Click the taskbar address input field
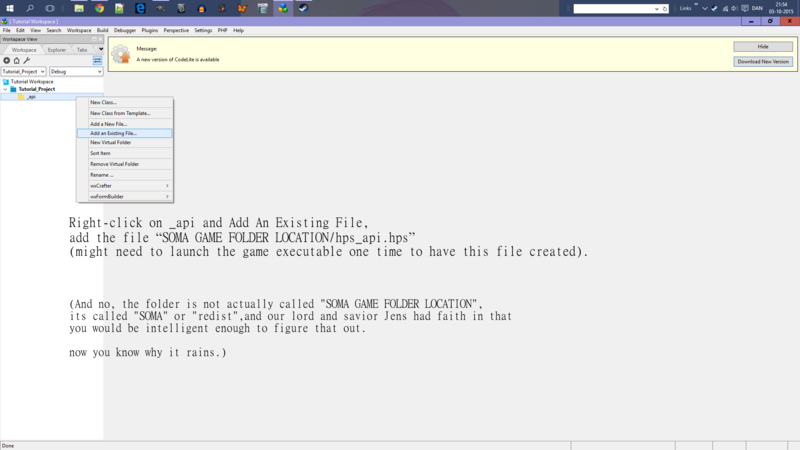The height and width of the screenshot is (450, 800). coord(615,8)
